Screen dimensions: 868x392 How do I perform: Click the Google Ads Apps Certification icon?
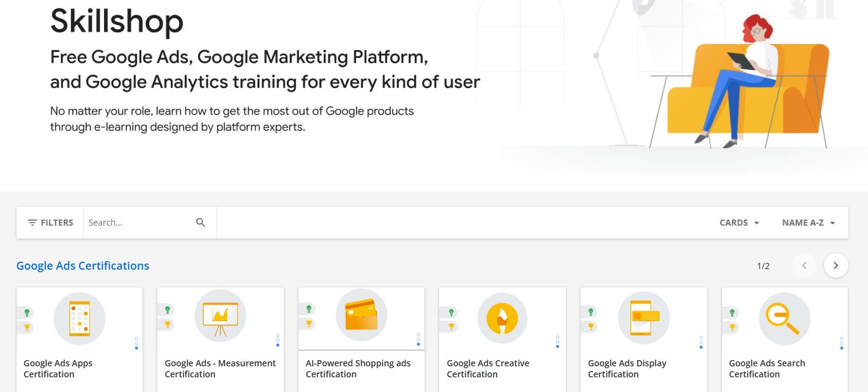point(80,319)
